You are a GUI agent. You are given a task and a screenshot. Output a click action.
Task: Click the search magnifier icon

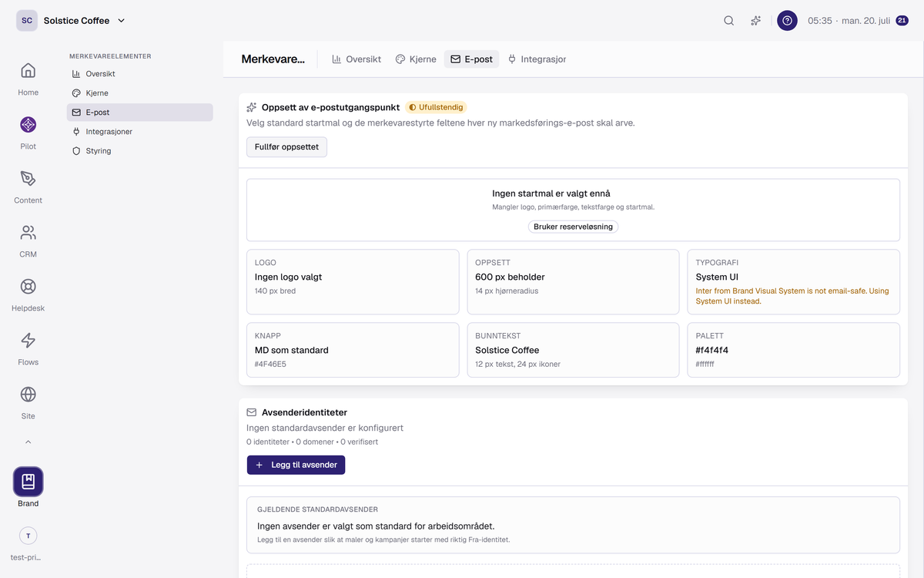(728, 21)
